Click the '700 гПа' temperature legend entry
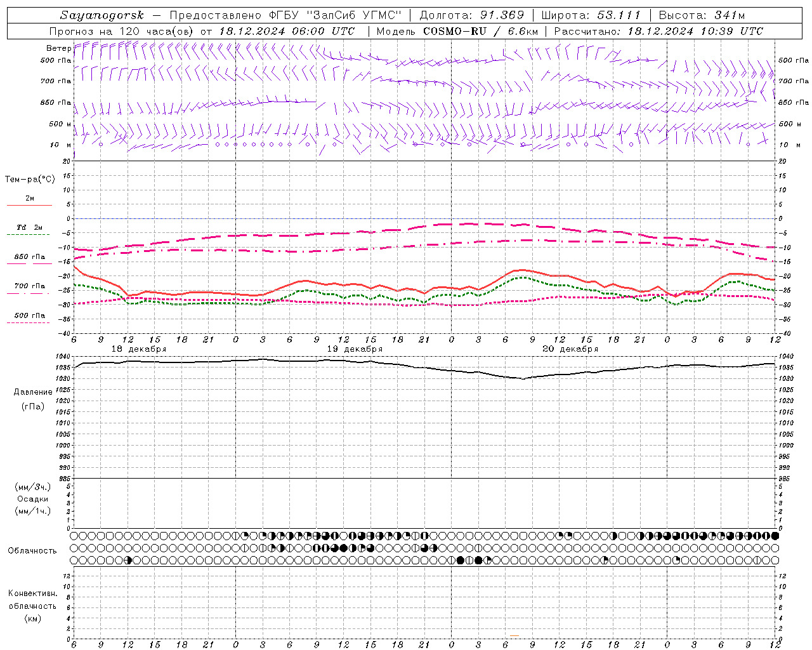This screenshot has width=812, height=650. click(x=30, y=286)
